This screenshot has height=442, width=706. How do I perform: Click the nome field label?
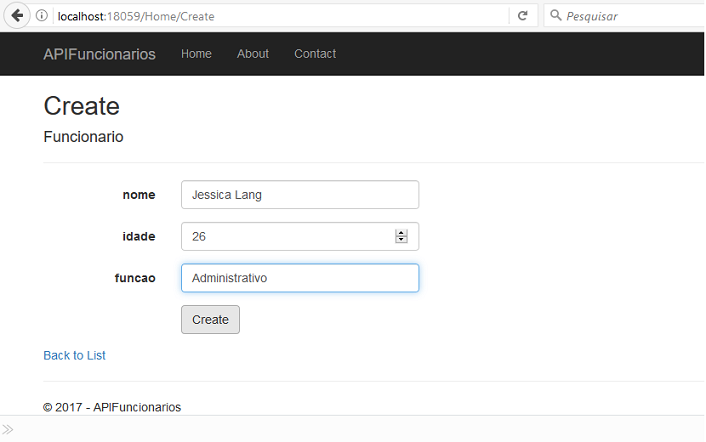pyautogui.click(x=139, y=195)
